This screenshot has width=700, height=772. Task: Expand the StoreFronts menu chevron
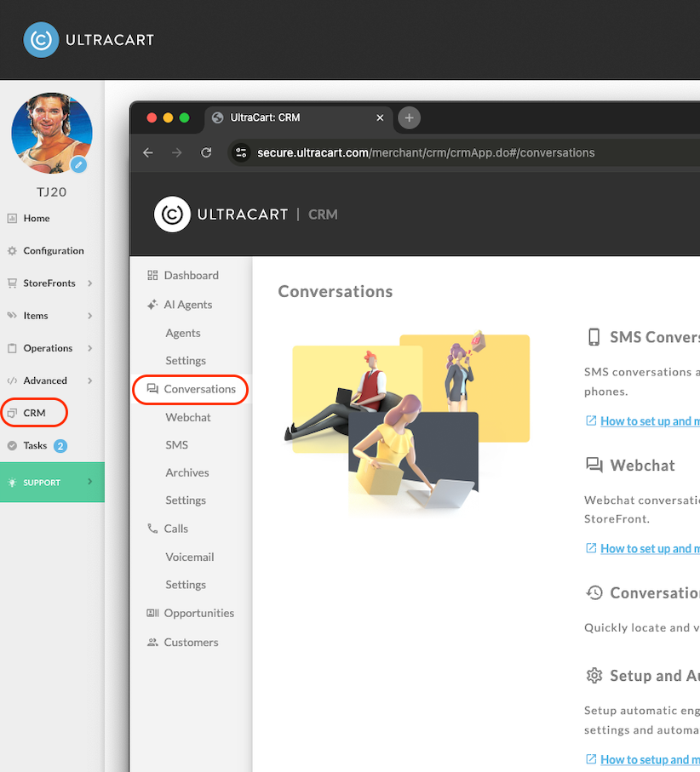click(89, 283)
